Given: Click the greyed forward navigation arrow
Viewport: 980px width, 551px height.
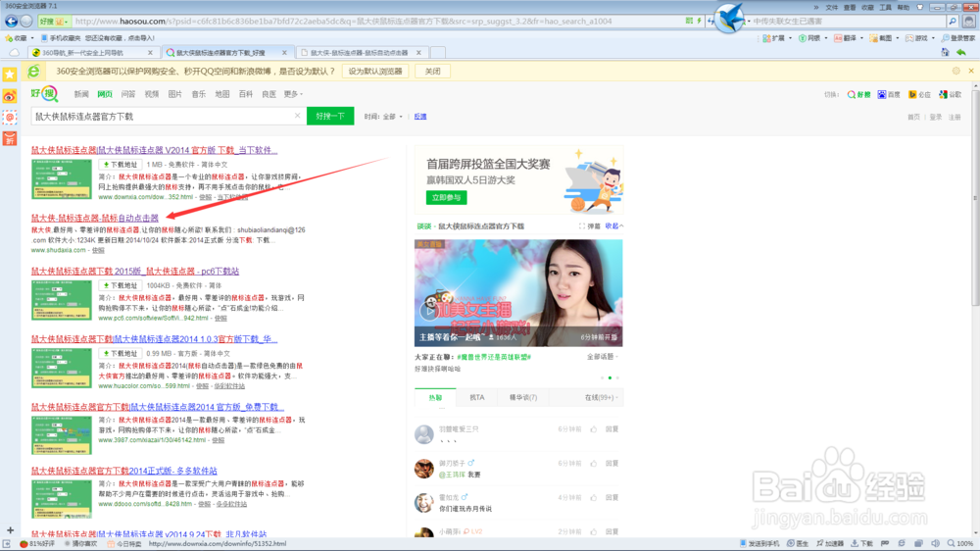Looking at the screenshot, I should click(x=26, y=21).
